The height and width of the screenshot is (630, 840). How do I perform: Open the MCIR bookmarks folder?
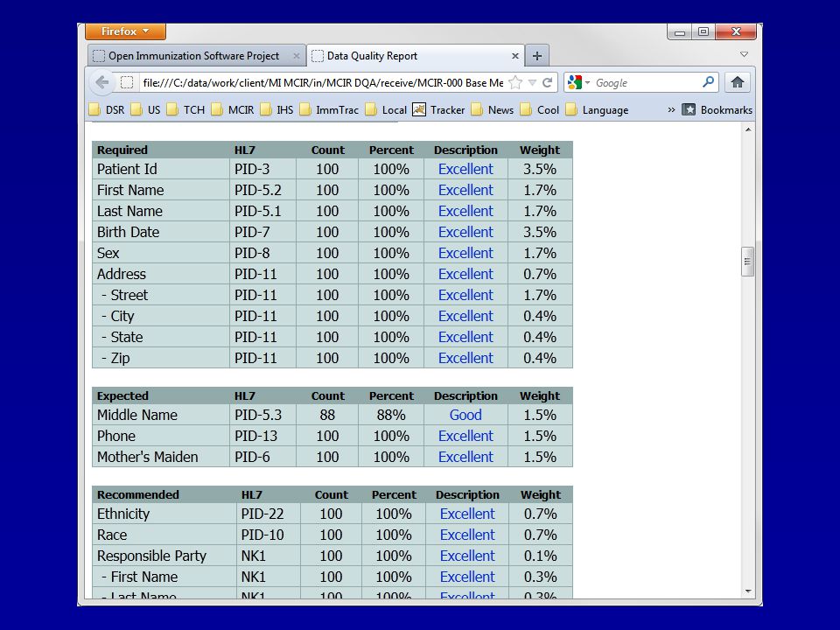click(233, 110)
